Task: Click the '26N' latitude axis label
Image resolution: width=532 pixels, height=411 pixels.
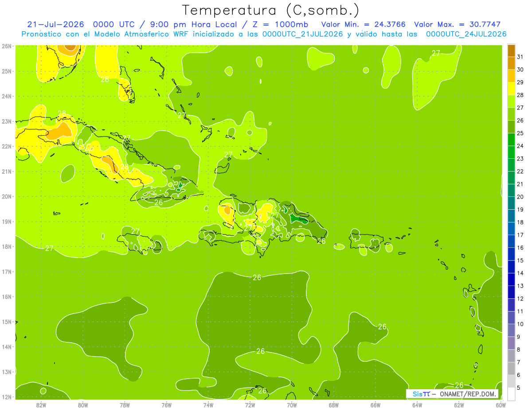Action: coord(7,46)
